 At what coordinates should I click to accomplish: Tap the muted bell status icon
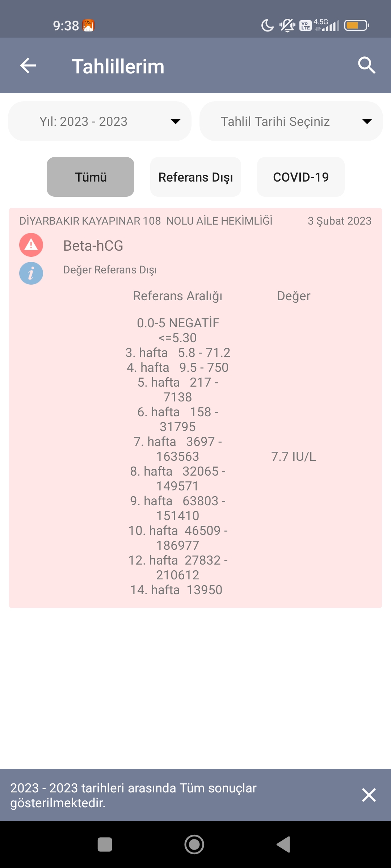pyautogui.click(x=287, y=26)
